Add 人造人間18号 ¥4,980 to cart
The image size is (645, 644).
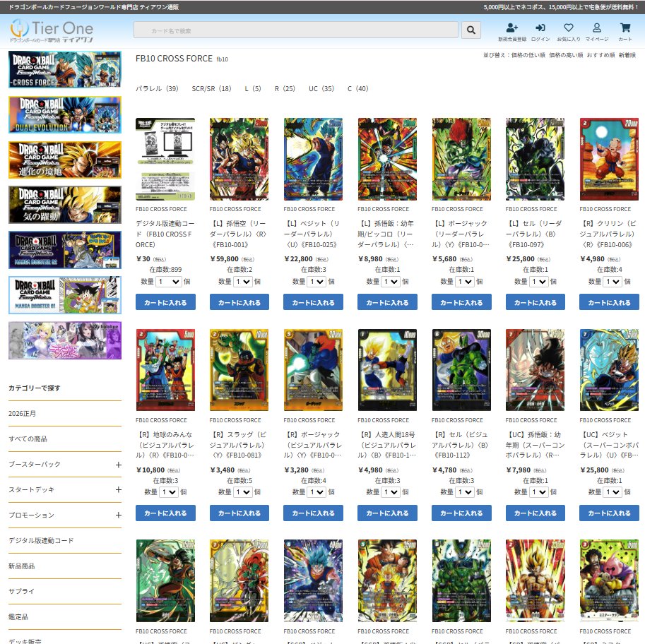[x=387, y=513]
